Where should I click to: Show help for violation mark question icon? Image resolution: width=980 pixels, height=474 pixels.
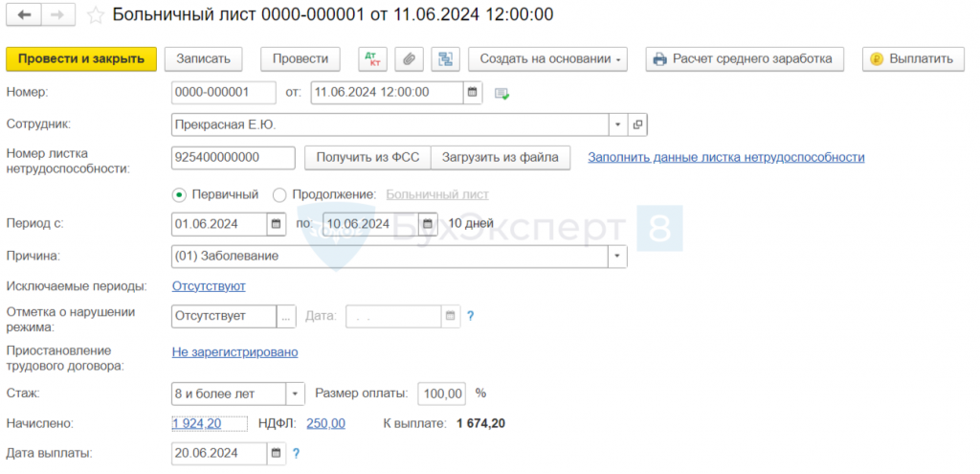click(x=471, y=316)
